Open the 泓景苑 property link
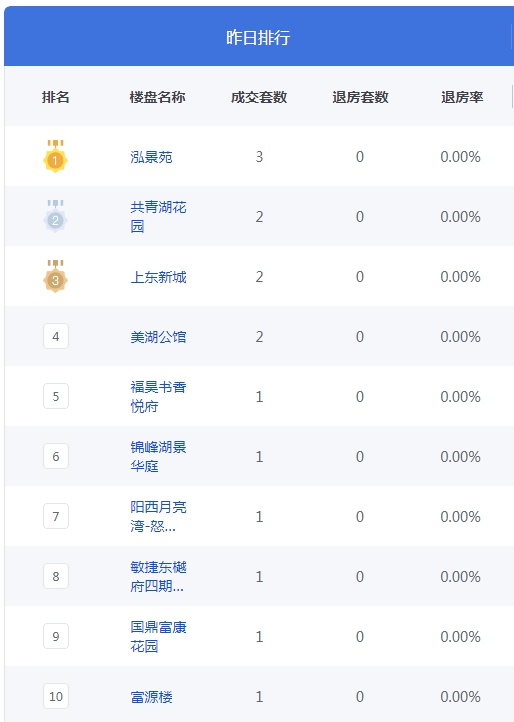The image size is (514, 722). click(x=151, y=157)
